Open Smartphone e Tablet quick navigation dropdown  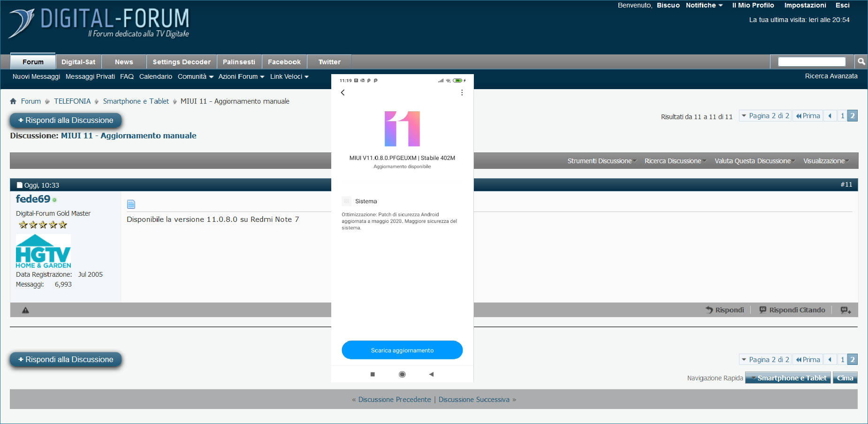click(x=788, y=378)
